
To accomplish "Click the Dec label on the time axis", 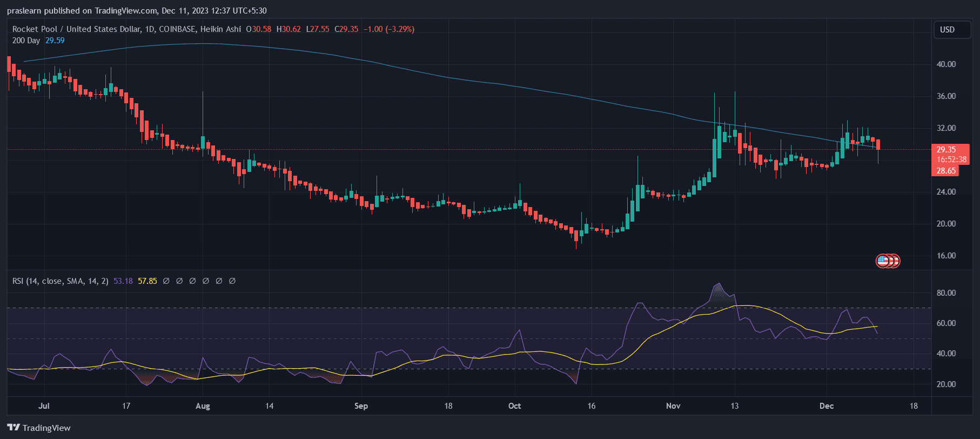I will point(826,406).
